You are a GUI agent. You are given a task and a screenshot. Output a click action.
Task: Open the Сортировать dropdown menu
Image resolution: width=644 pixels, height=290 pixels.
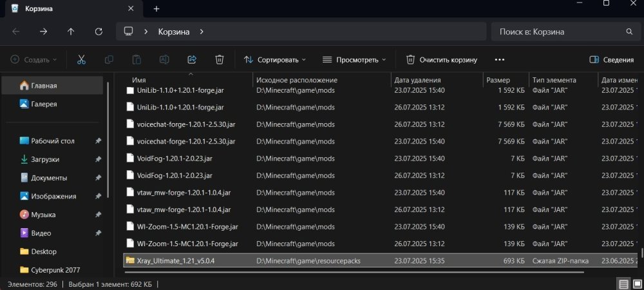(275, 59)
